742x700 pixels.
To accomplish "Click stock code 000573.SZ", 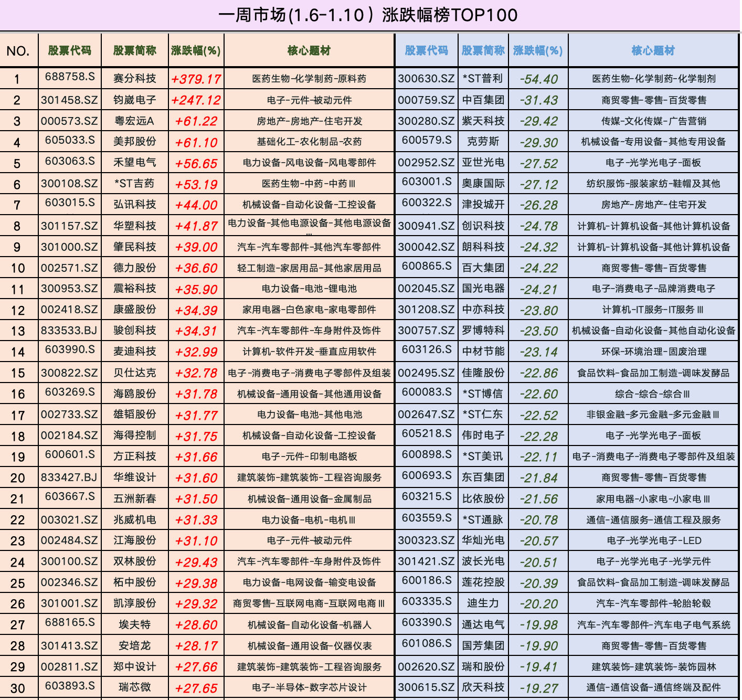I will click(x=70, y=121).
